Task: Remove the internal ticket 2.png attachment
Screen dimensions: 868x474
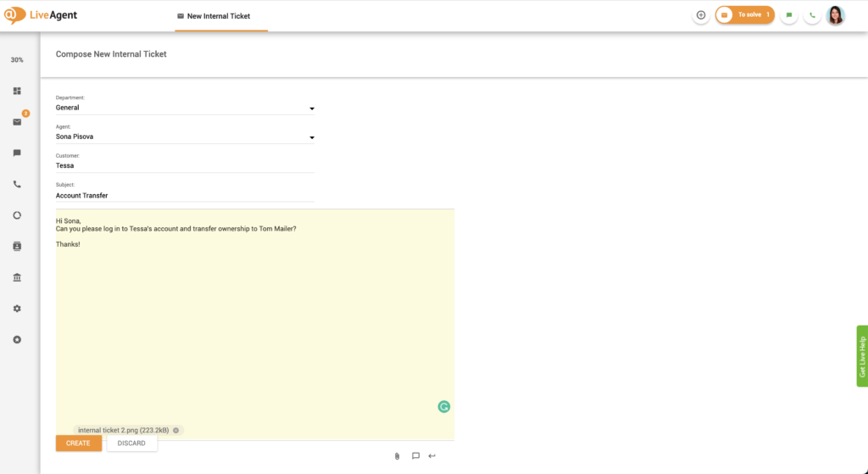Action: click(176, 431)
